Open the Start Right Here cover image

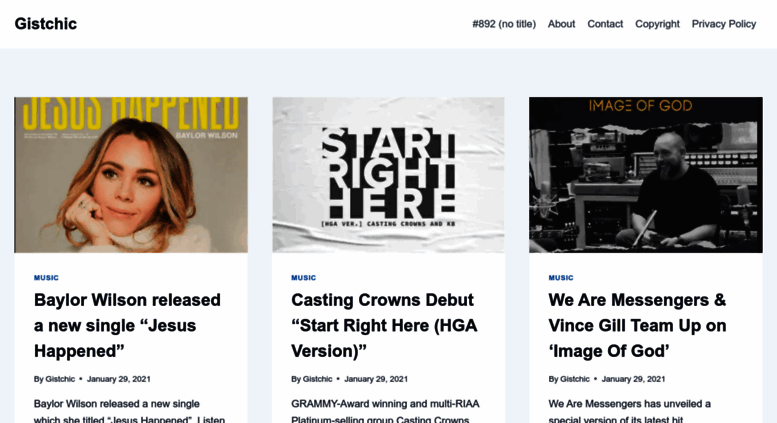[388, 175]
